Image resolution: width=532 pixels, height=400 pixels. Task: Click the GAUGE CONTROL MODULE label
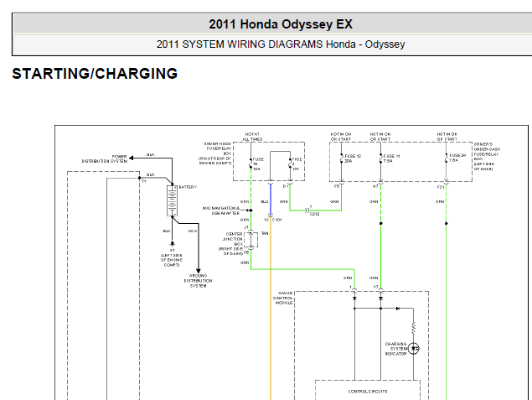click(283, 298)
